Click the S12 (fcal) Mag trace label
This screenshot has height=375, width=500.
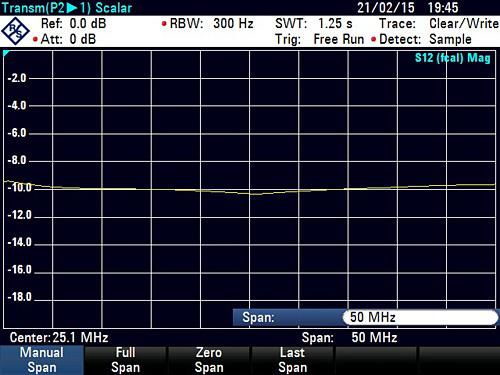[x=452, y=58]
